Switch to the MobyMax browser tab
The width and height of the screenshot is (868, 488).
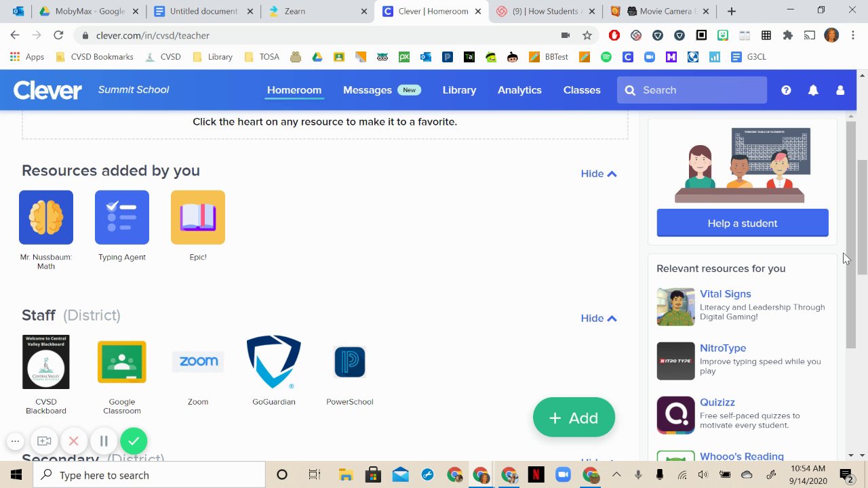(x=88, y=12)
